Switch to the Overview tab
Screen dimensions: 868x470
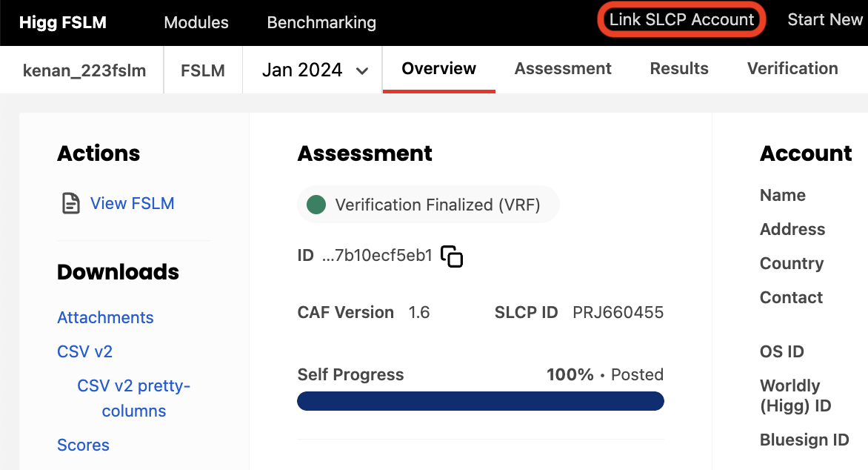pos(438,69)
